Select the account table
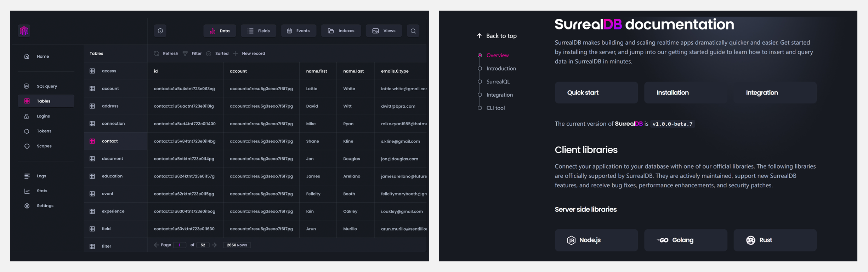868x272 pixels. [x=116, y=89]
